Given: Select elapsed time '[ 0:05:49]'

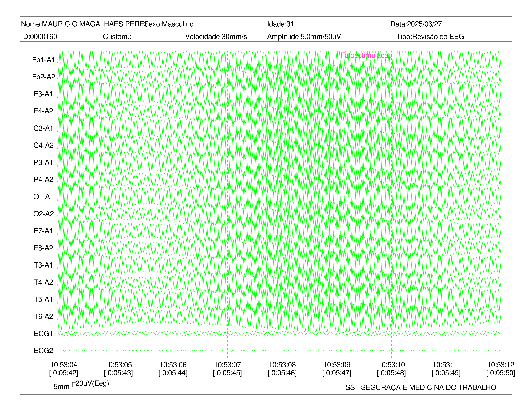Looking at the screenshot, I should 446,373.
